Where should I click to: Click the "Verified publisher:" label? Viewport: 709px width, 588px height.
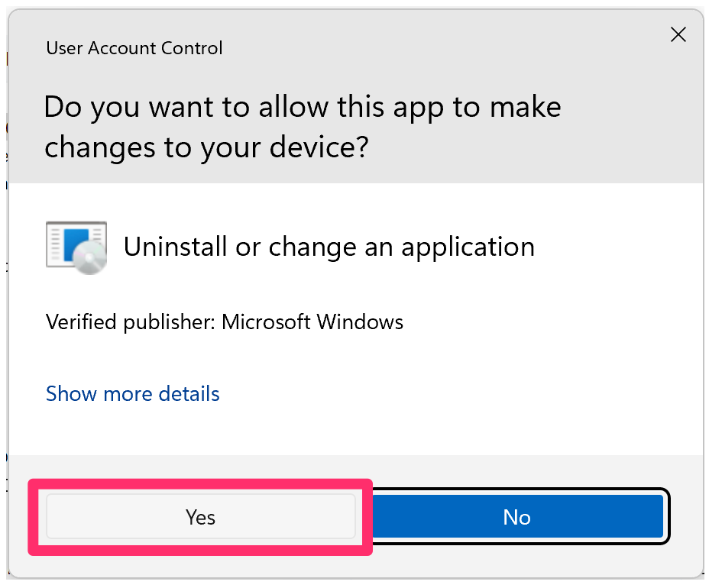(130, 321)
